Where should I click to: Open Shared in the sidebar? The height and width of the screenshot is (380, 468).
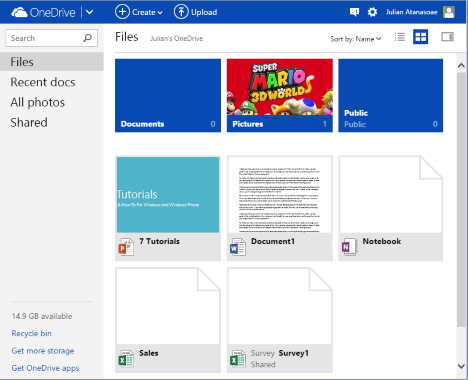coord(29,123)
